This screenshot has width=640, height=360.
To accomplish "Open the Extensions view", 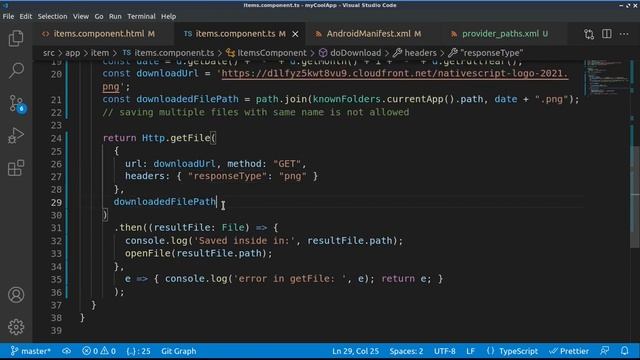I will tap(16, 168).
